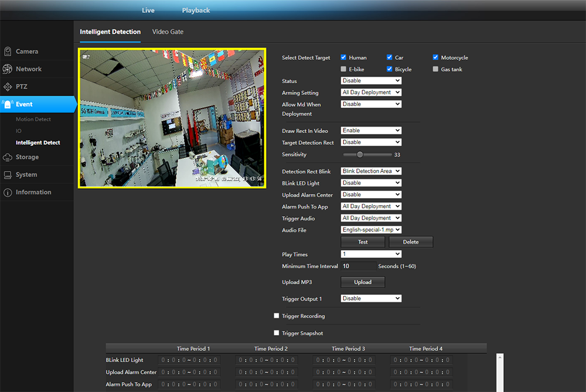Click the Information icon
Image resolution: width=586 pixels, height=392 pixels.
point(8,192)
